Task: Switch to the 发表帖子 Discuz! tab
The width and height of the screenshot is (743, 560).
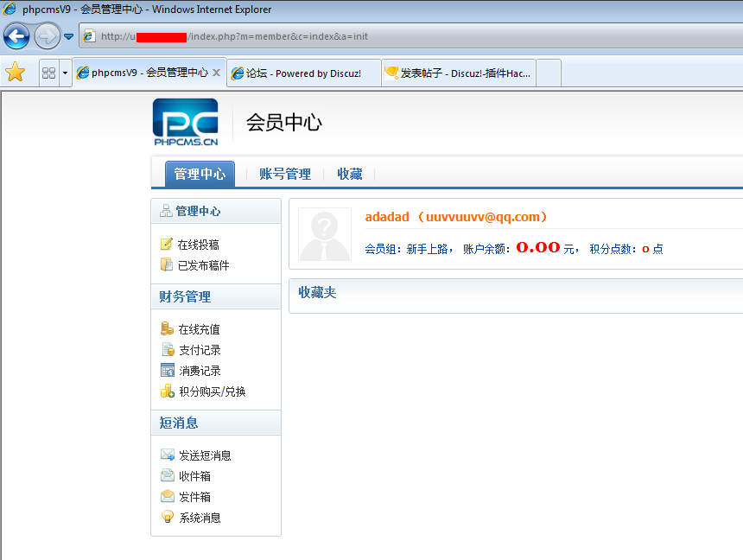Action: 459,73
